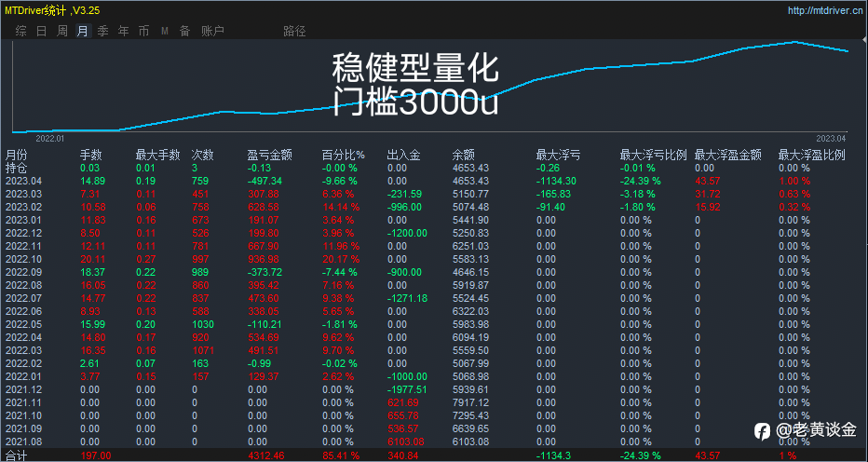This screenshot has width=868, height=462.
Task: Select the 2022.09 month row
Action: tap(434, 273)
